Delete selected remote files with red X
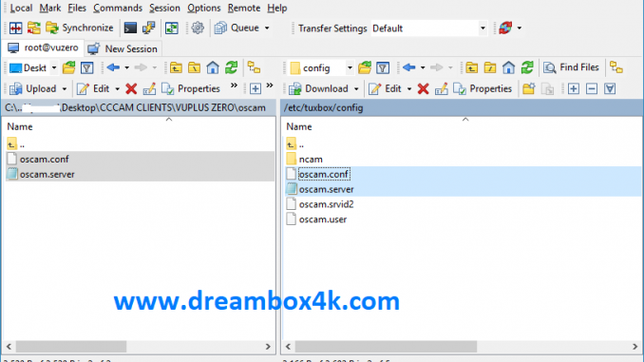The image size is (644, 362). click(423, 88)
